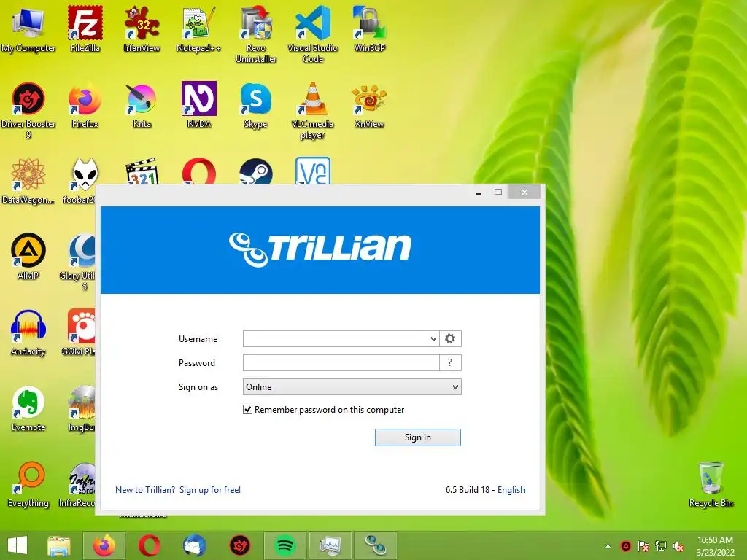Image resolution: width=747 pixels, height=560 pixels.
Task: Toggle Remember password on this computer checkbox
Action: pos(248,410)
